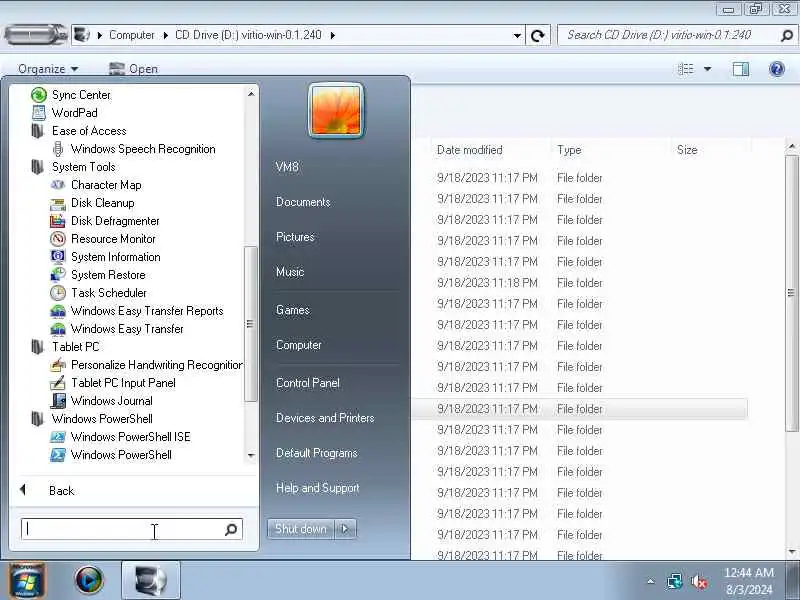Image resolution: width=800 pixels, height=600 pixels.
Task: Launch Windows PowerShell ISE
Action: pos(121,437)
